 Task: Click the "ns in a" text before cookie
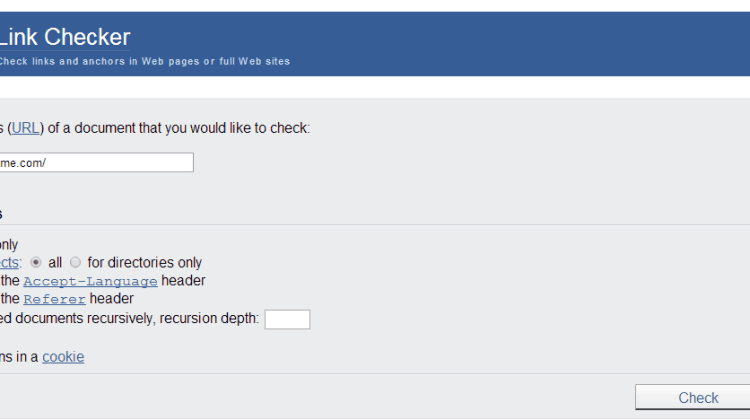click(19, 357)
